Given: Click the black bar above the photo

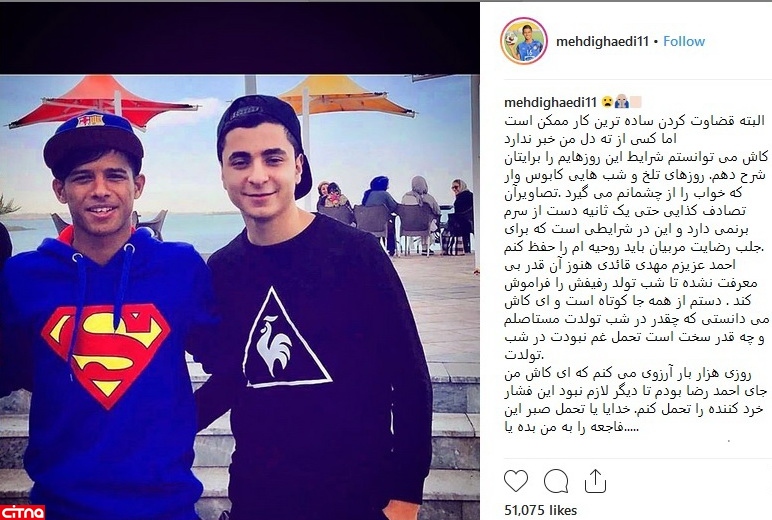Looking at the screenshot, I should (x=240, y=38).
